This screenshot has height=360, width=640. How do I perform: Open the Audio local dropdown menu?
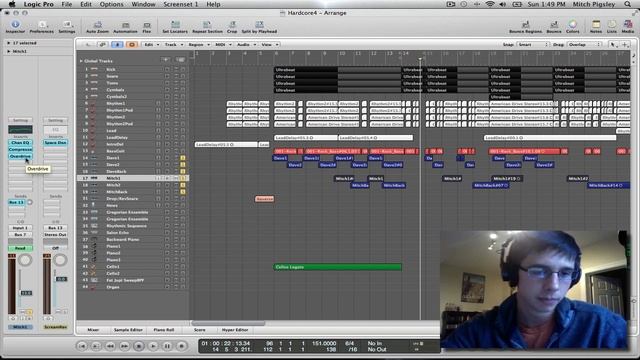pos(246,44)
